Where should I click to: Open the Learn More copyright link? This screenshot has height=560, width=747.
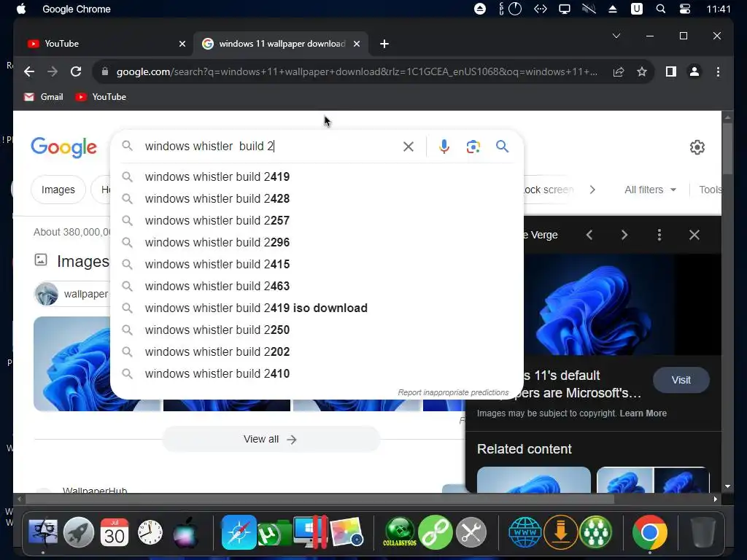click(x=643, y=413)
